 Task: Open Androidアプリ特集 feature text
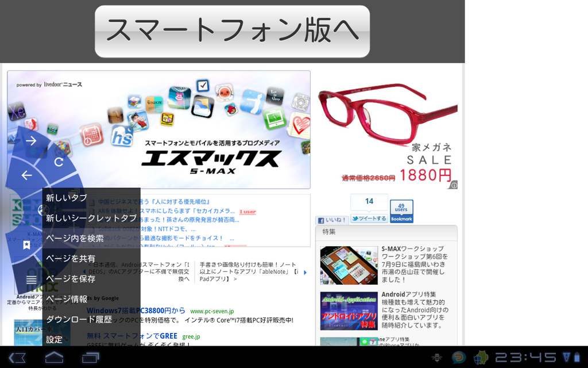point(415,310)
